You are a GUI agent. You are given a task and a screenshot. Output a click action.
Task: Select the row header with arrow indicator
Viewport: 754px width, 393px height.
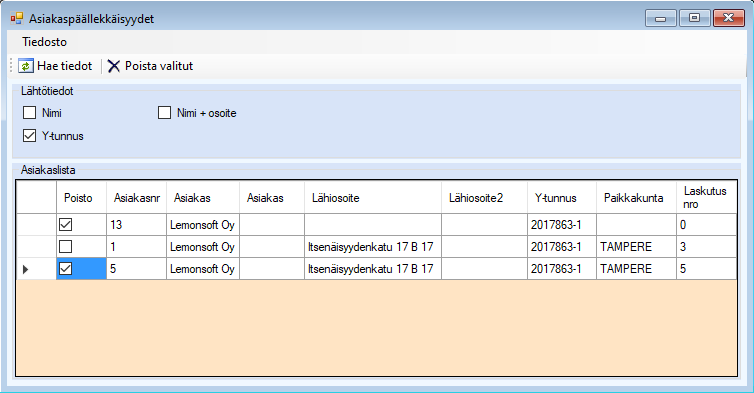click(x=36, y=269)
